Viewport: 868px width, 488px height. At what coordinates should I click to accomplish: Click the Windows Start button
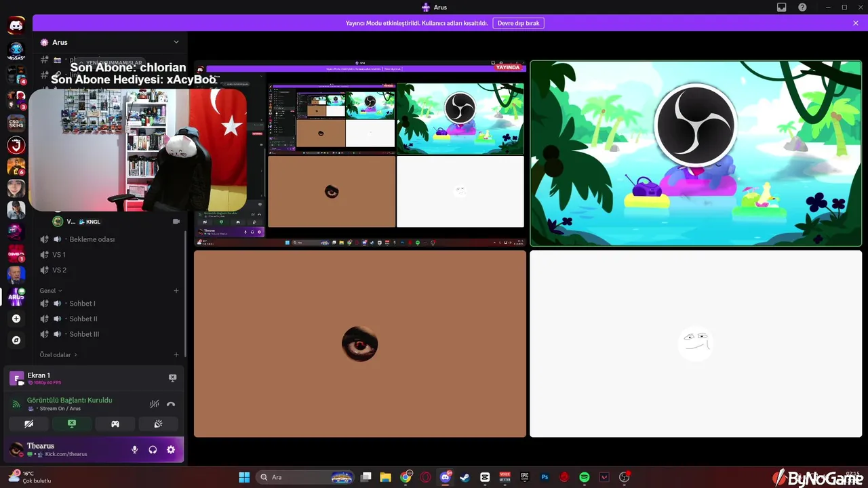pyautogui.click(x=244, y=477)
